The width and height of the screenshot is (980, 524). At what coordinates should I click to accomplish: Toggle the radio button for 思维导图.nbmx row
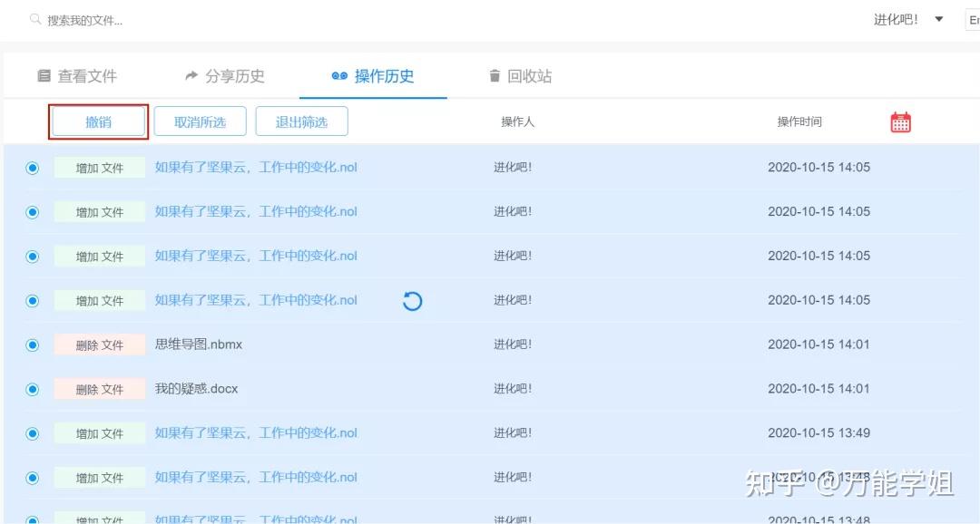pyautogui.click(x=33, y=345)
